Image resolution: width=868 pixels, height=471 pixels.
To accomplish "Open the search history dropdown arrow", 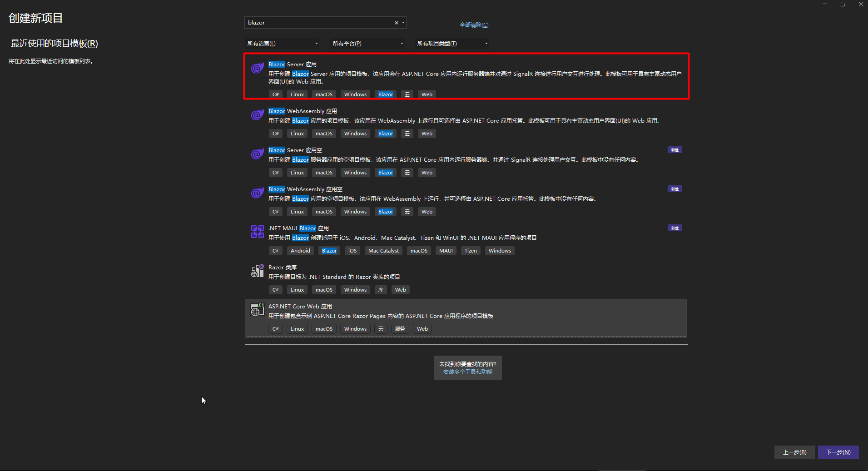I will (x=403, y=23).
